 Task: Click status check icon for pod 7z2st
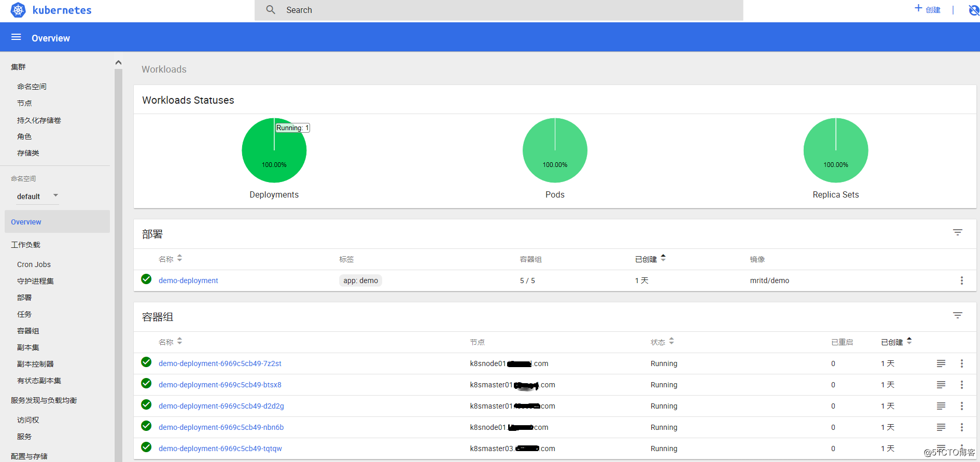[x=146, y=362]
